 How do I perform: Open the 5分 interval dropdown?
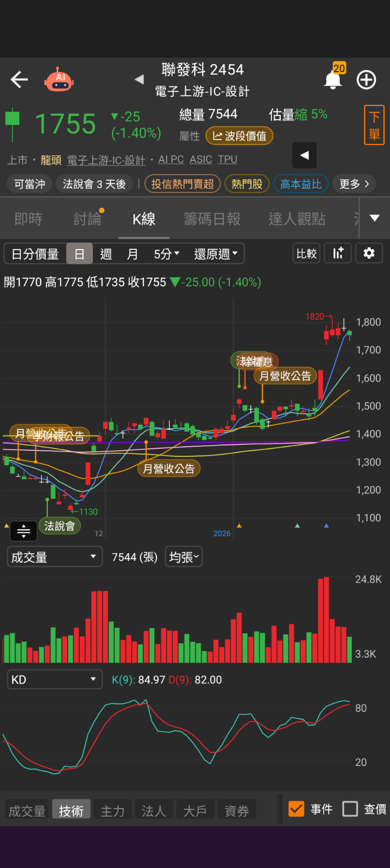pos(166,254)
